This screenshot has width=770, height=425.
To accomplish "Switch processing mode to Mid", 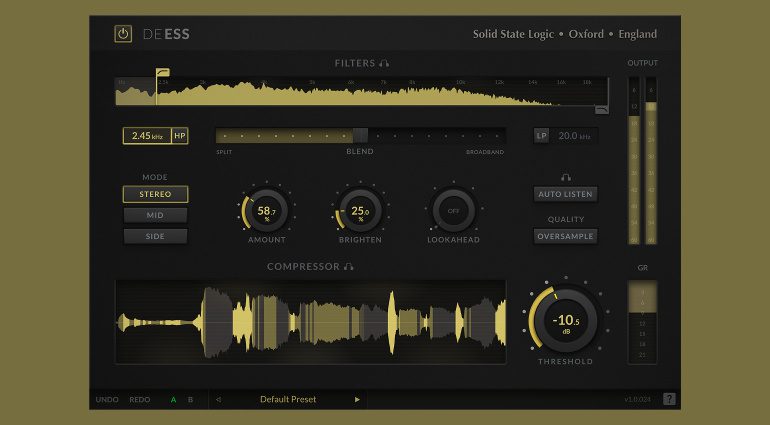I will coord(155,215).
